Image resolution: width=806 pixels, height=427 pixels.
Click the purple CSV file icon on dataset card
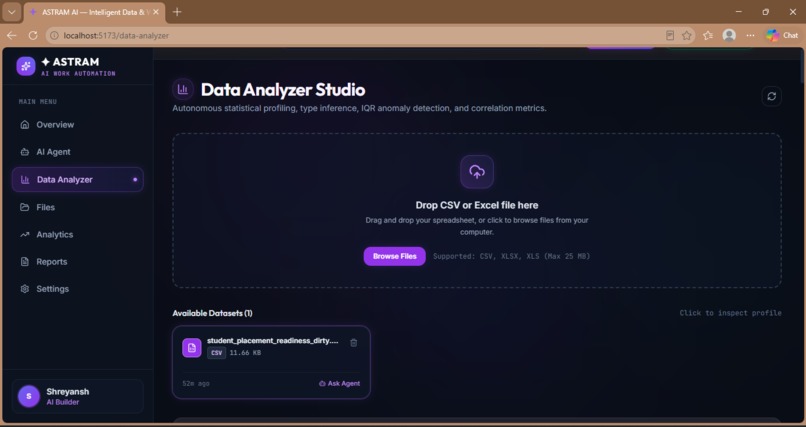[x=192, y=348]
